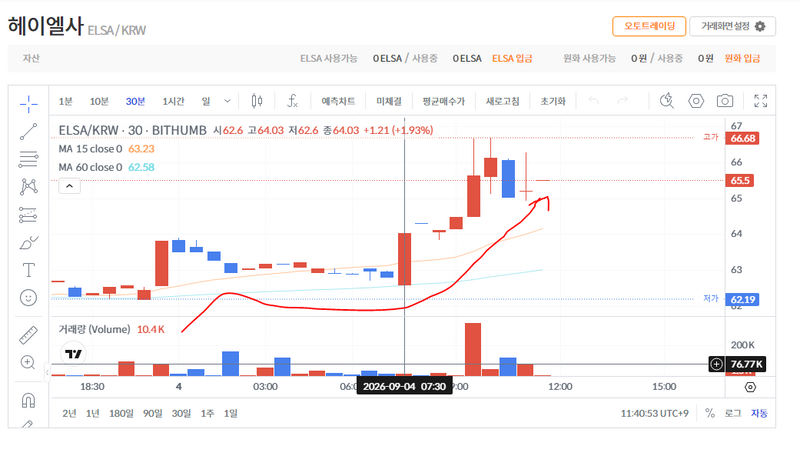Open the long position forecasting tool
The width and height of the screenshot is (800, 460).
29,215
